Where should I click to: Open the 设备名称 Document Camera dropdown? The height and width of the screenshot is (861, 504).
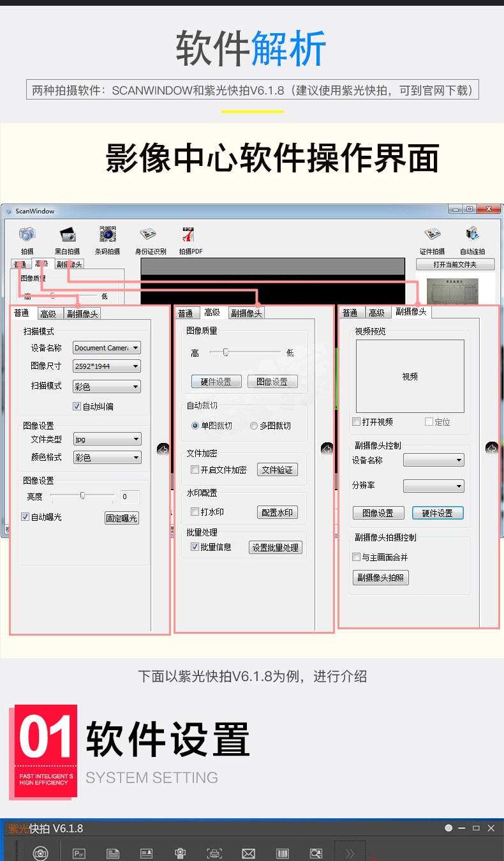(x=107, y=348)
